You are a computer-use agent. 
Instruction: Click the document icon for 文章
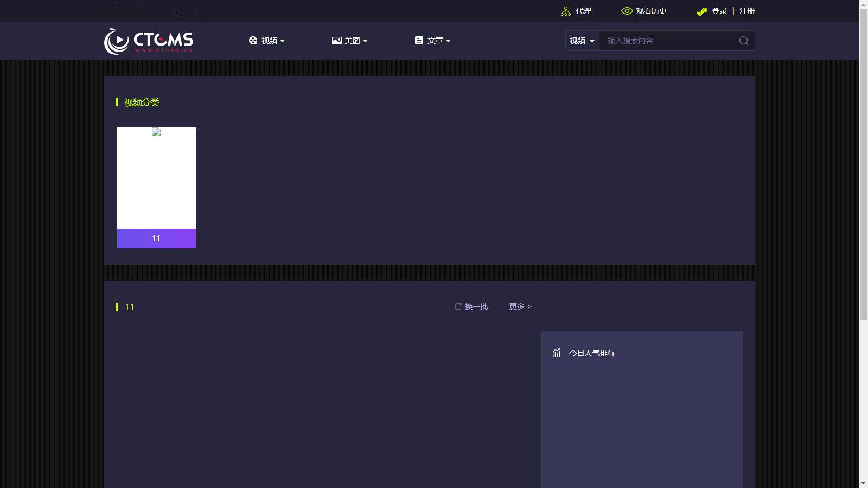419,41
